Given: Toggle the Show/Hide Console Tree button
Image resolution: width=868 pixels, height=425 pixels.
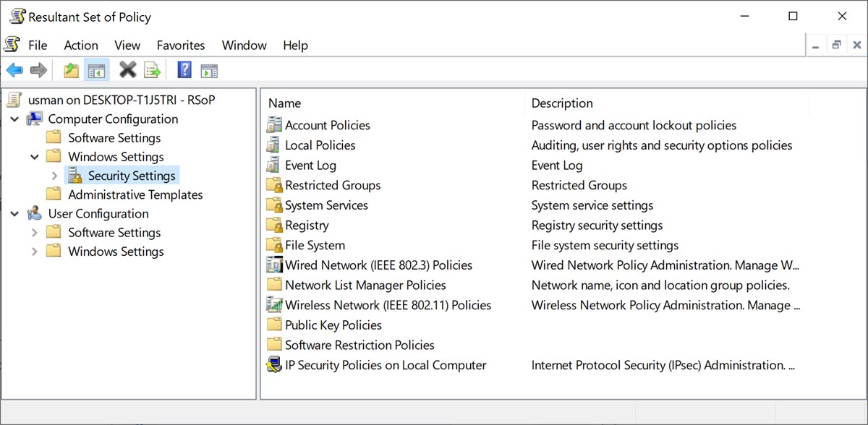Looking at the screenshot, I should (x=96, y=70).
